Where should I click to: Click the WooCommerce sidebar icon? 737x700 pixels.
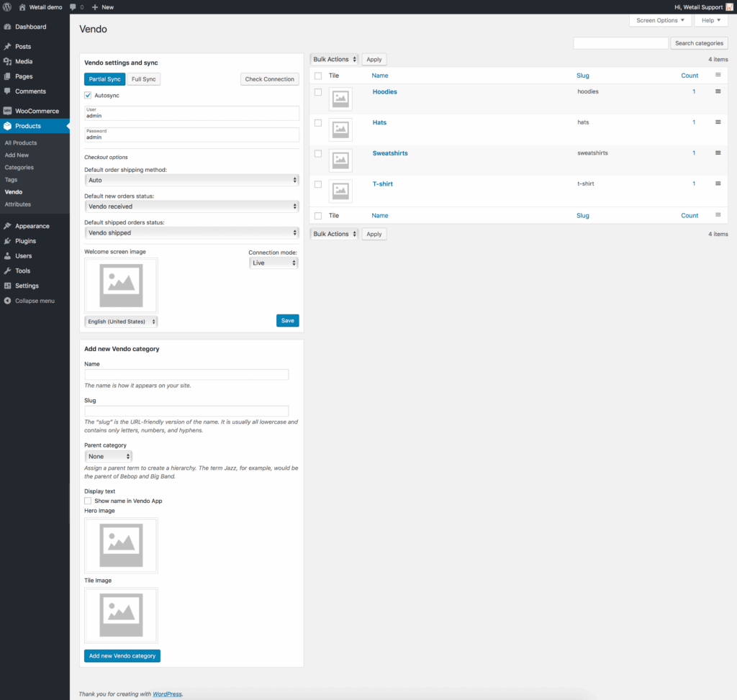tap(7, 111)
